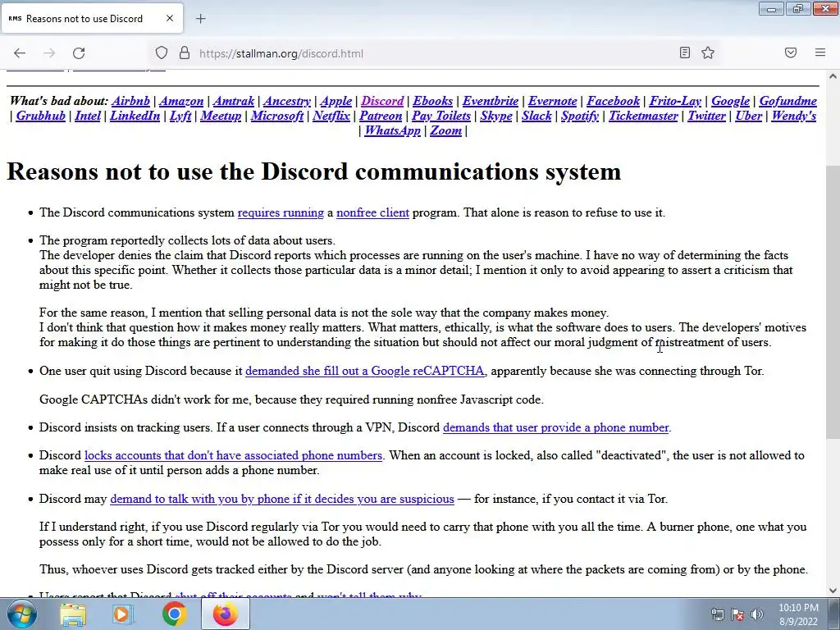Open the Gofundme link

point(788,101)
